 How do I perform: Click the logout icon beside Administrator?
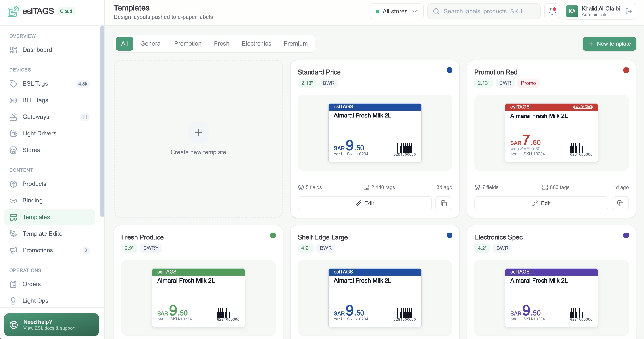coord(629,11)
